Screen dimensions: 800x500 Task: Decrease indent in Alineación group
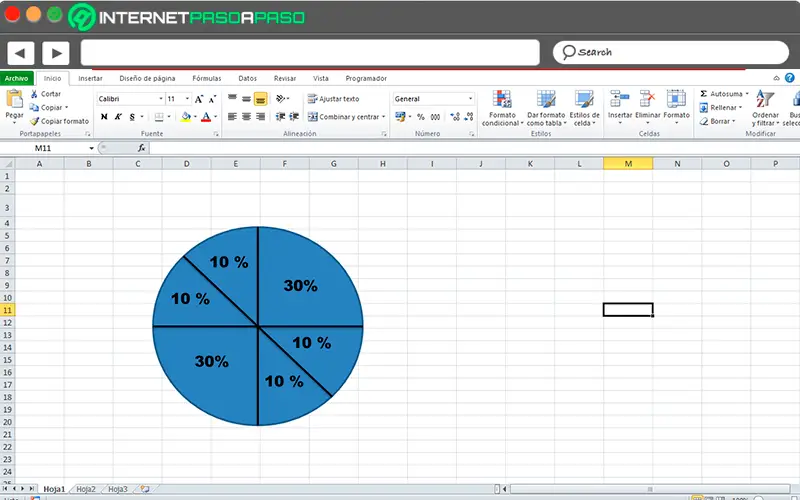(280, 117)
